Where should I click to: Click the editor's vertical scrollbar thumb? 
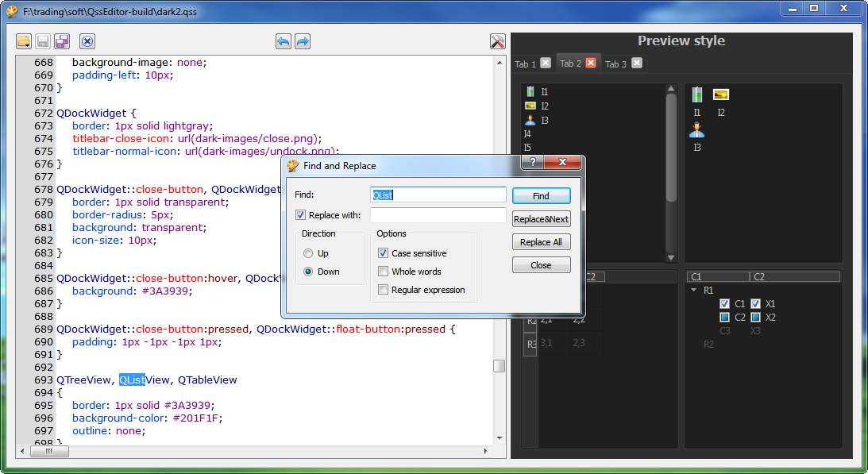(x=499, y=366)
